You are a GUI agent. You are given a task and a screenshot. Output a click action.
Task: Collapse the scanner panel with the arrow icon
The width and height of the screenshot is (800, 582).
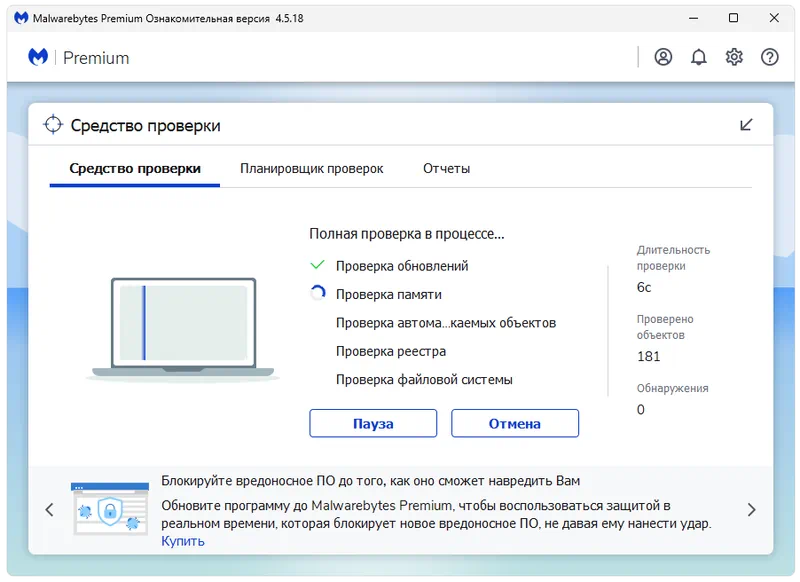(746, 124)
